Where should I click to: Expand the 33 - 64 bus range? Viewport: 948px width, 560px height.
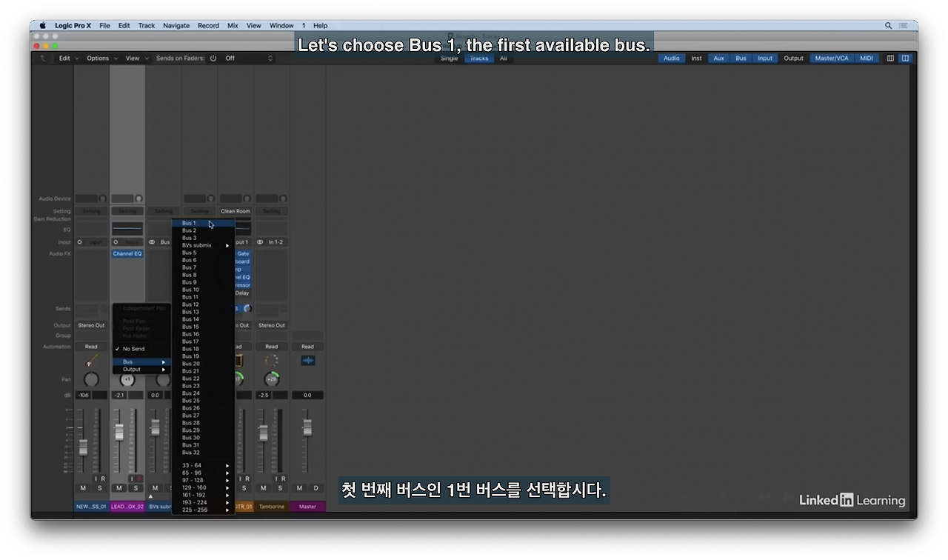[x=203, y=466]
